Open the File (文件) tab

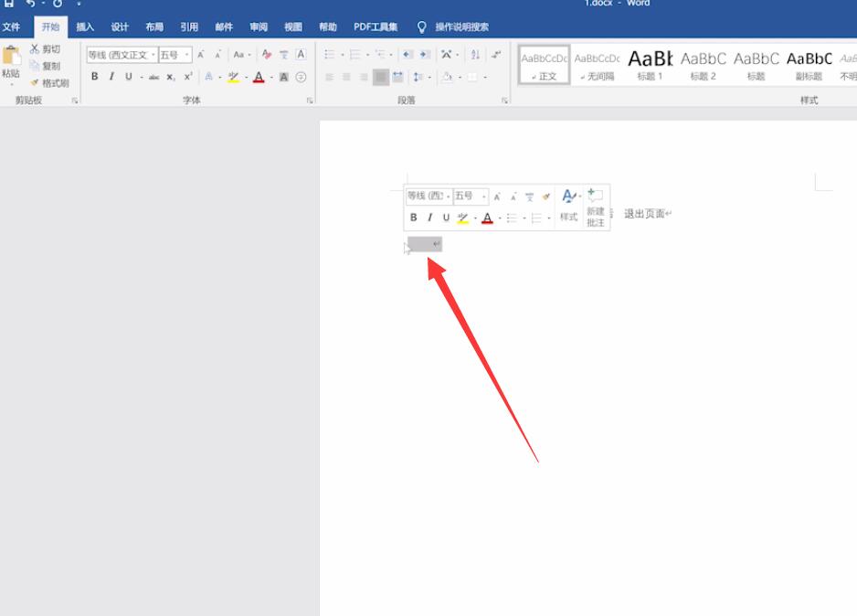11,27
